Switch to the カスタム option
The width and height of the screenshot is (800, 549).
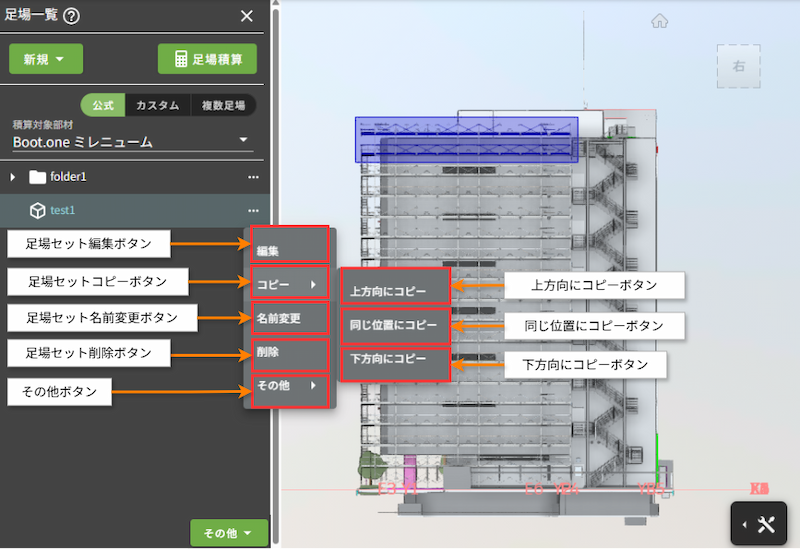[157, 105]
